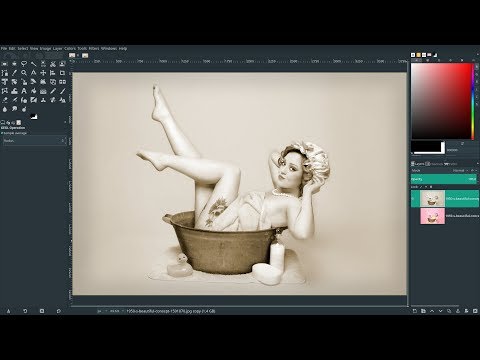Select the Foreground Select tool
This screenshot has height=360, width=480.
click(x=62, y=64)
